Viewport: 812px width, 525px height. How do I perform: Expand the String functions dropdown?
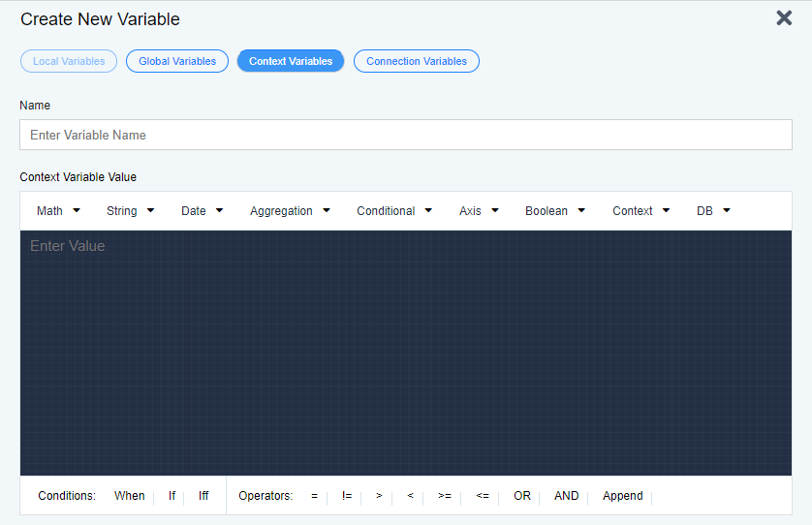(130, 211)
